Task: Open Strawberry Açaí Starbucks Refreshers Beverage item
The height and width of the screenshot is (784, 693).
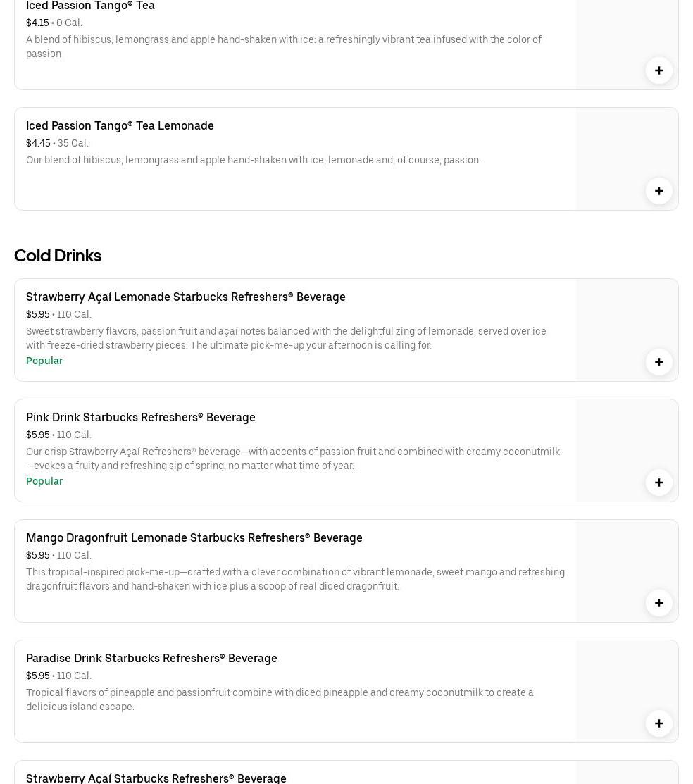Action: (x=156, y=778)
